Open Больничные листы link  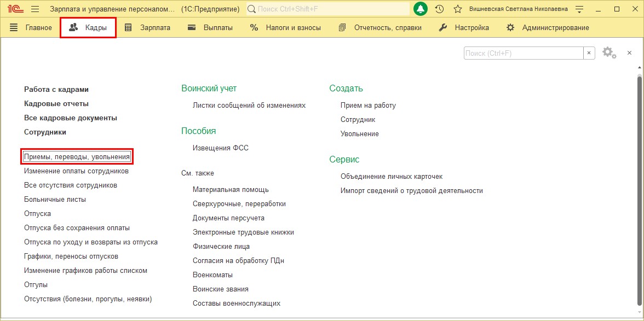55,200
